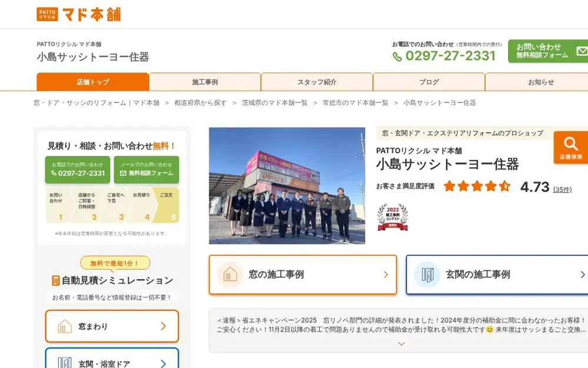Click the chevron on 窓まわり sidebar button
Viewport: 588px width, 368px height.
click(163, 326)
